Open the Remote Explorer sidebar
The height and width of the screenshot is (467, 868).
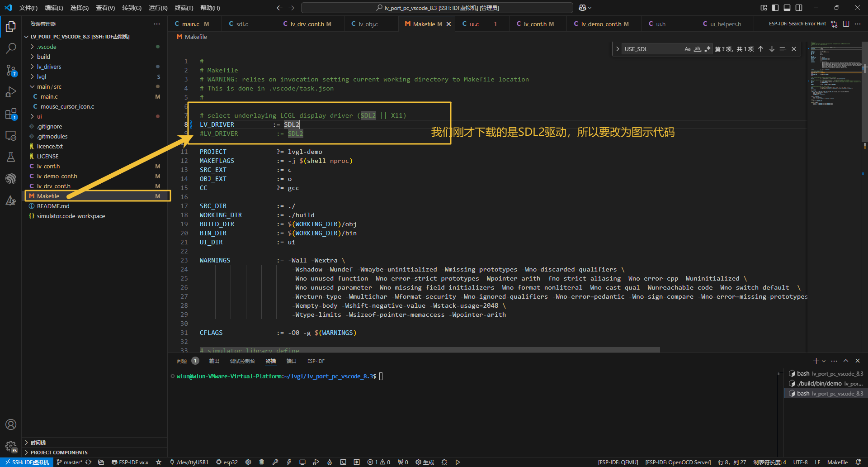pos(11,136)
